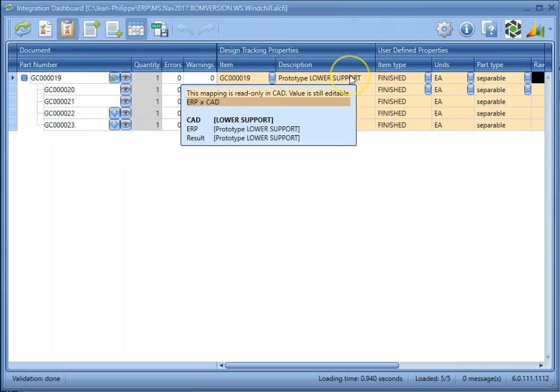Click the Loaded: 5/5 status entry

click(433, 378)
